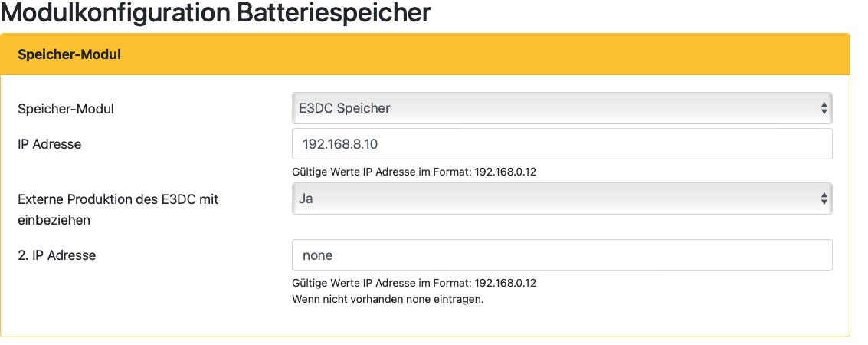Screen dimensions: 868x345
Task: Click the up arrow on the Ja selector
Action: click(x=824, y=195)
